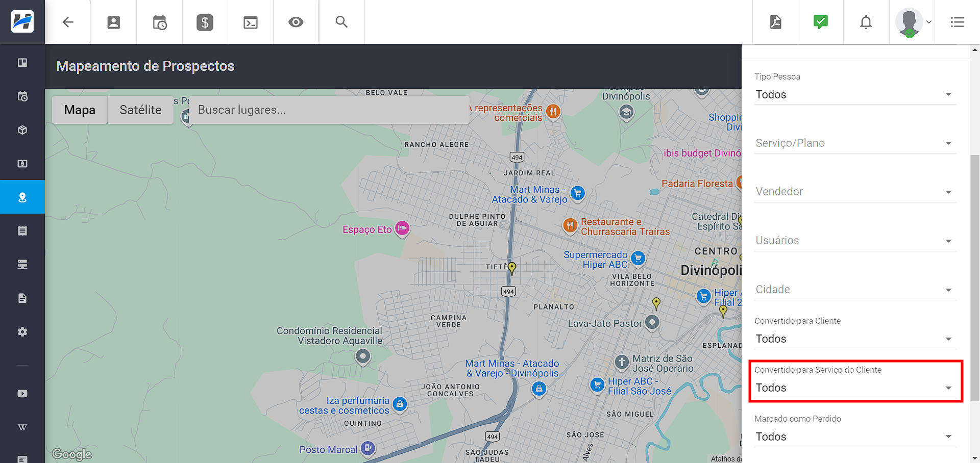Click the Hiper ABC Filial São José marker
This screenshot has height=463, width=980.
[597, 385]
